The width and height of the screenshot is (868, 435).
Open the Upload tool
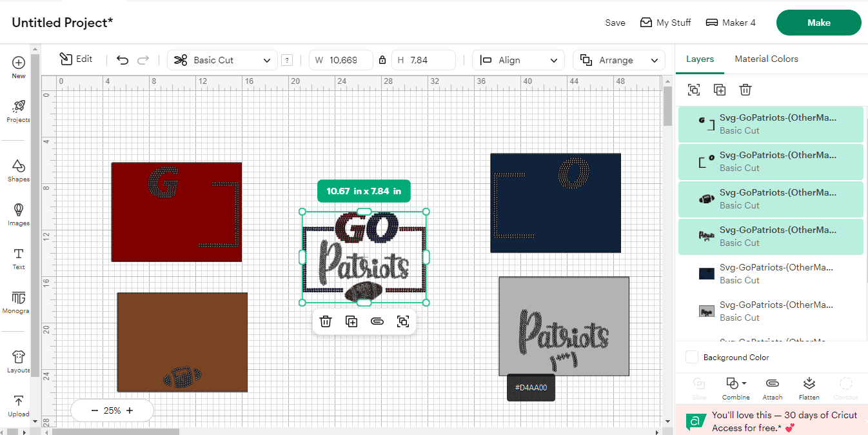[18, 405]
